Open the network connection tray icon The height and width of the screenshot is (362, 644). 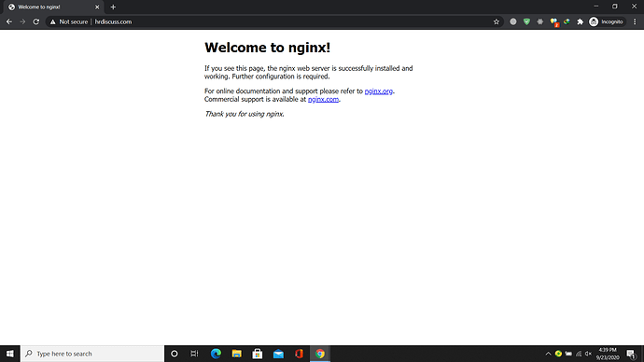click(x=579, y=354)
